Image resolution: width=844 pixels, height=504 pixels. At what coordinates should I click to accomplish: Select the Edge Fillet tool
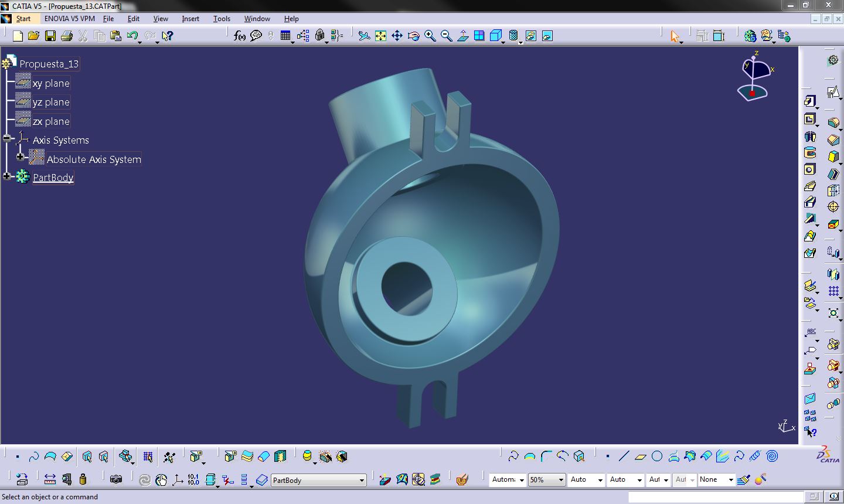point(833,122)
